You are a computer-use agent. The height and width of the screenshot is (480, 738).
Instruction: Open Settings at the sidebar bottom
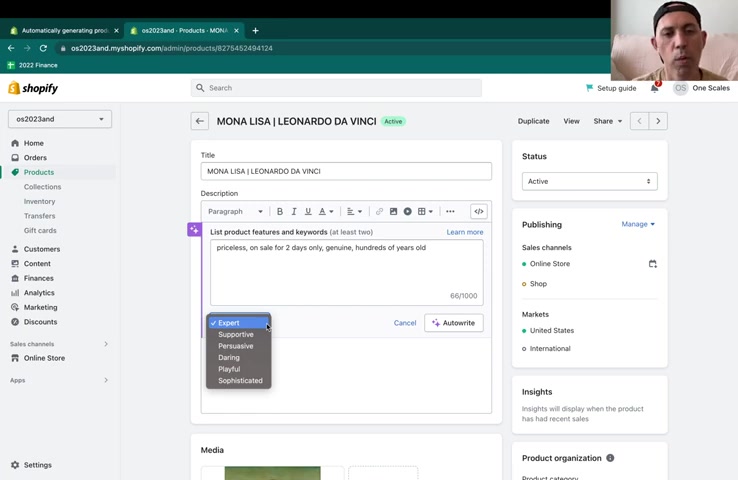(38, 465)
